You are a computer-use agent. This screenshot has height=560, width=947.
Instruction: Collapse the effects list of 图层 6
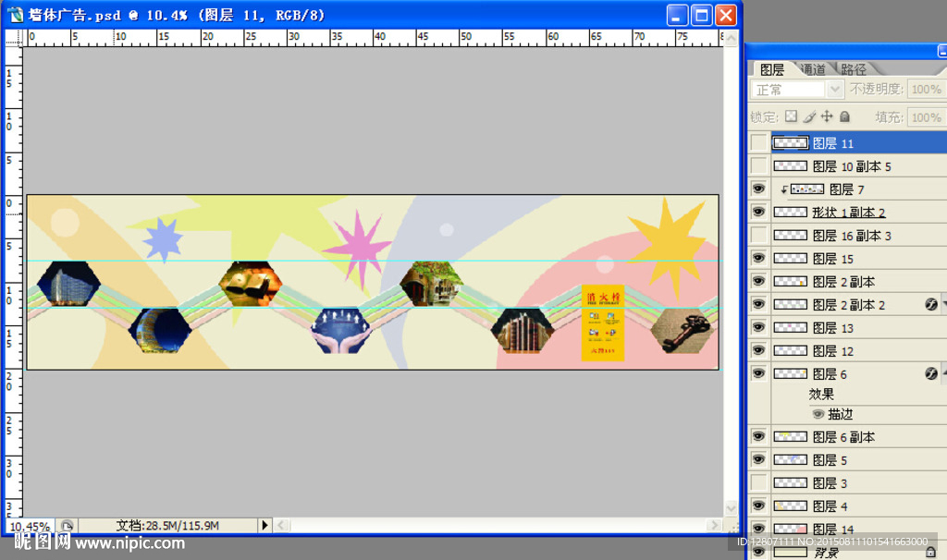pyautogui.click(x=943, y=373)
